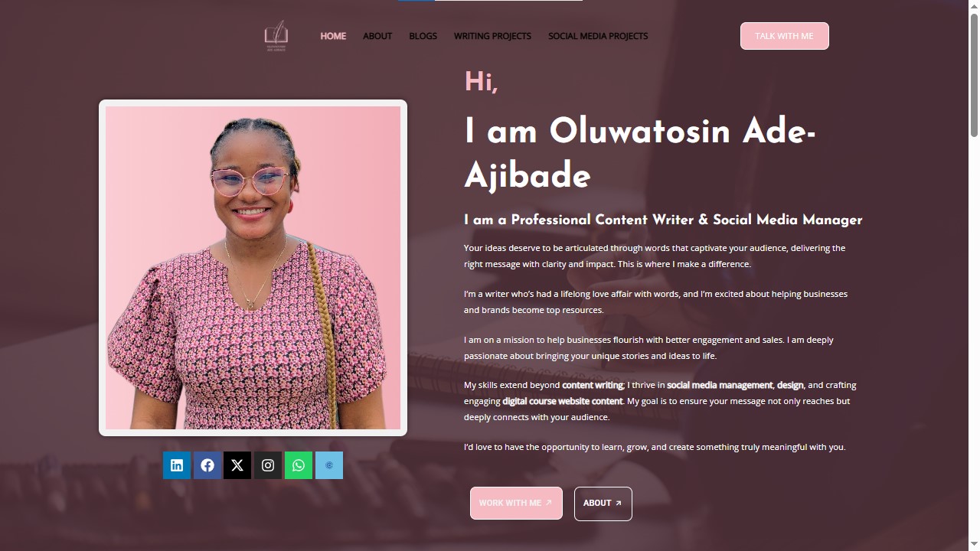Click the outlined ABOUT arrow button
This screenshot has height=551, width=980.
coord(603,504)
